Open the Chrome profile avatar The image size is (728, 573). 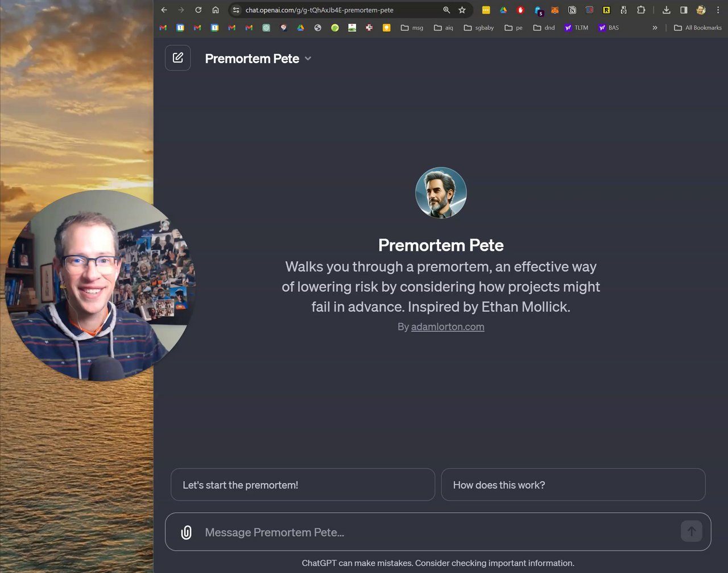[x=701, y=10]
